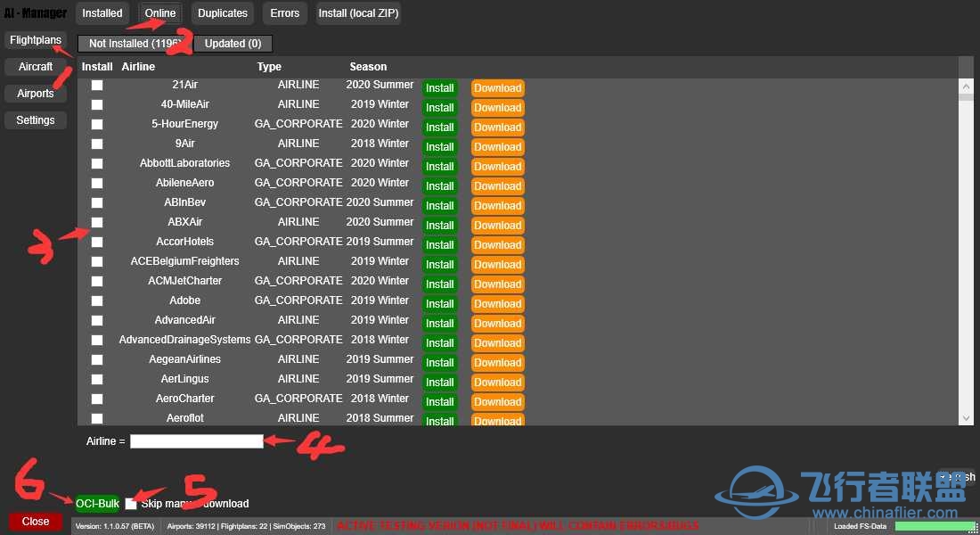Go to the Duplicates tab

(223, 13)
